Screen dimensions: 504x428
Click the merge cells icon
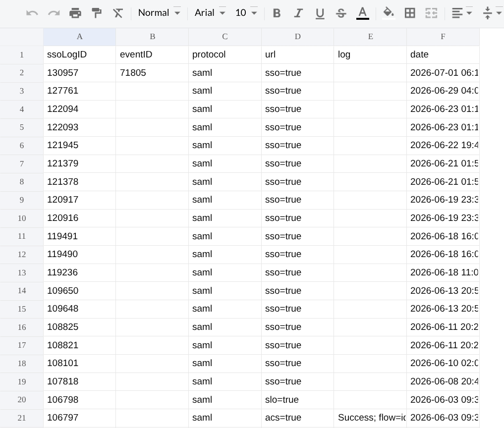[x=431, y=13]
